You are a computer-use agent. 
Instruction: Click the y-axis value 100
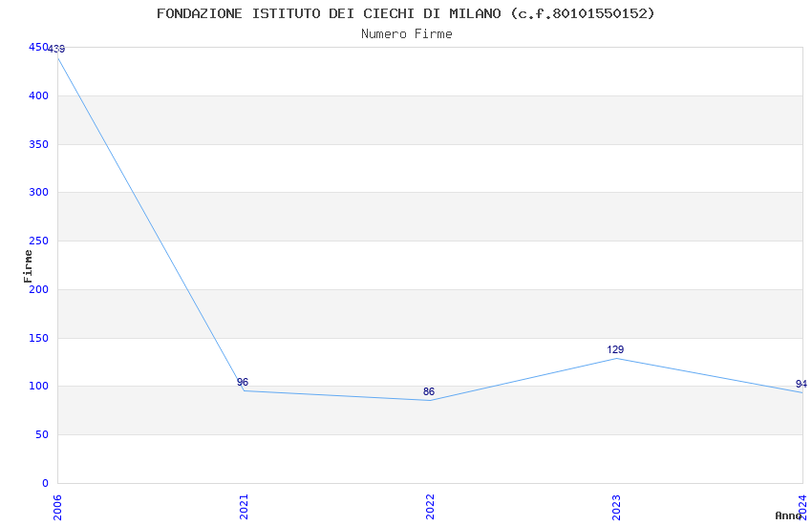pyautogui.click(x=38, y=387)
